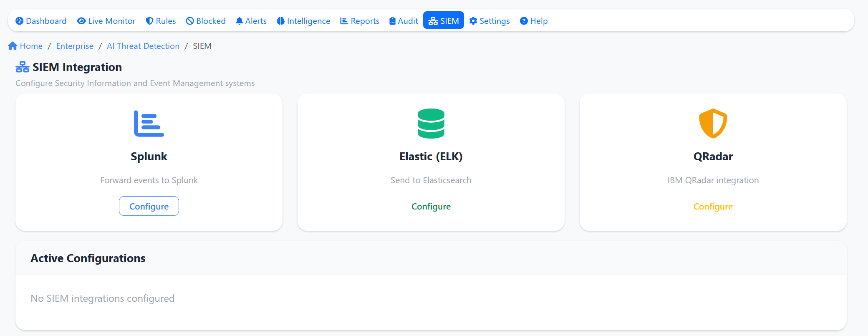Click the Audit clipboard icon
Viewport: 868px width, 336px height.
click(392, 21)
